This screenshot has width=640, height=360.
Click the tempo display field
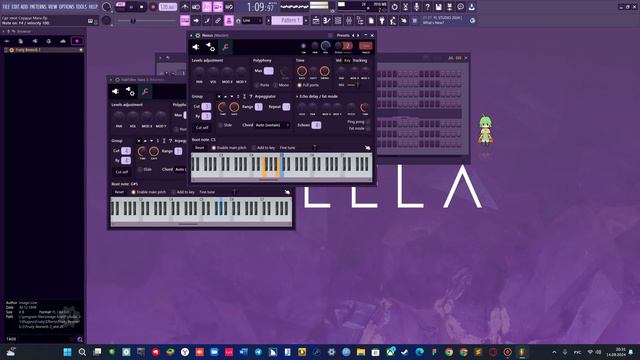167,7
